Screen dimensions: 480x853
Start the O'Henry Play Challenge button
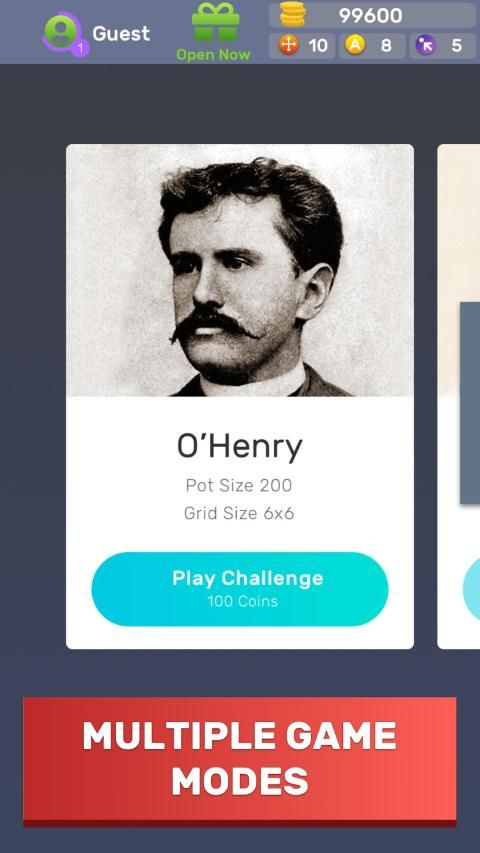coord(240,589)
